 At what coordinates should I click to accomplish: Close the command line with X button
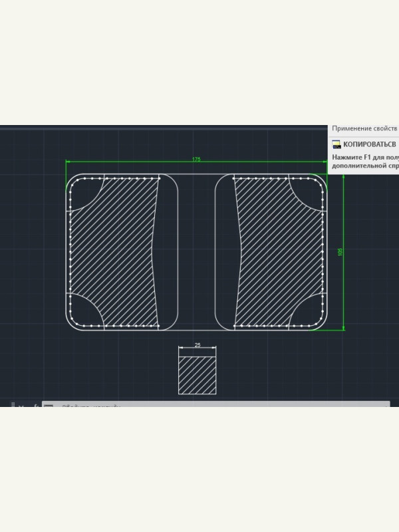pos(21,405)
